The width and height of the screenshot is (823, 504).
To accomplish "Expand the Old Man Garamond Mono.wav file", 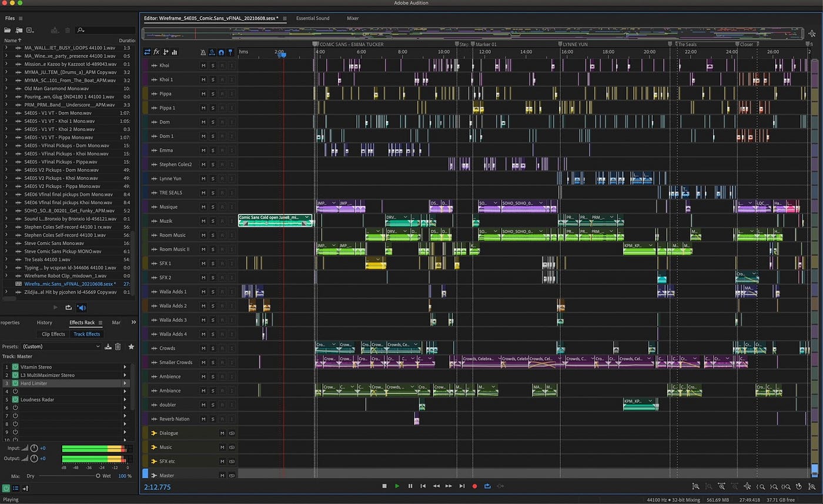I will pos(6,89).
